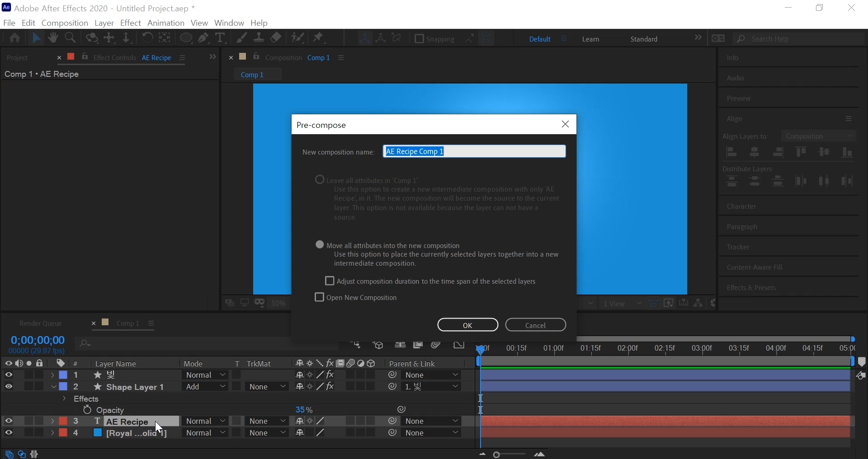Click the Align horizontal center icon
868x459 pixels.
pyautogui.click(x=755, y=153)
